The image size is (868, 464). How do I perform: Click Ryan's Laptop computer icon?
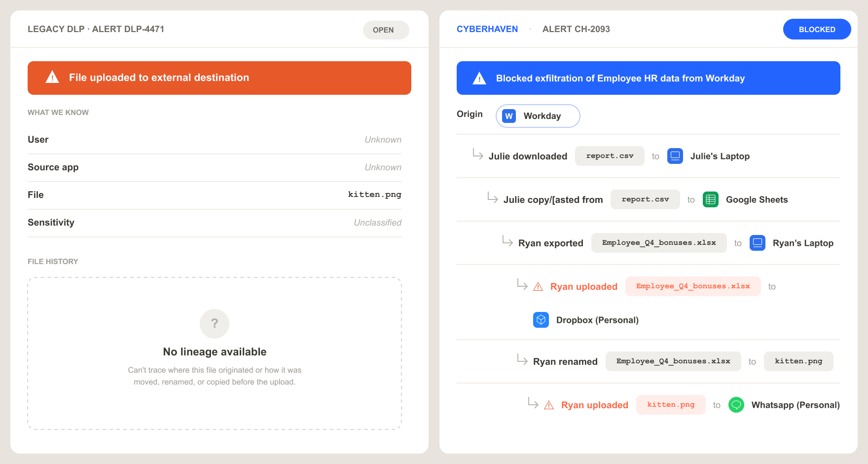[758, 243]
